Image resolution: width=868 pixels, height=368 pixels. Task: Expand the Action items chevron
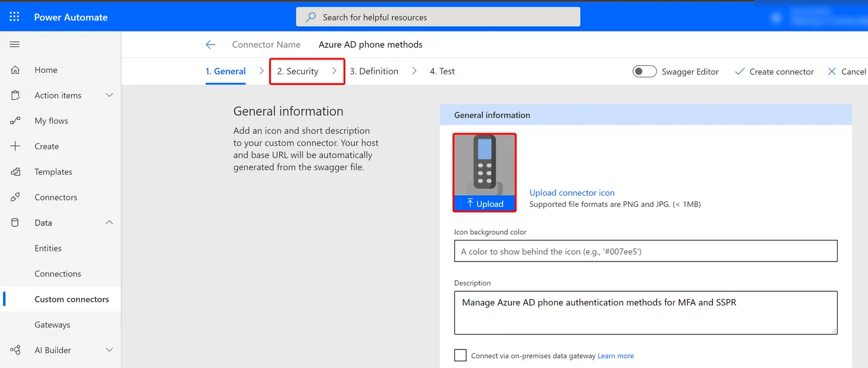(110, 95)
